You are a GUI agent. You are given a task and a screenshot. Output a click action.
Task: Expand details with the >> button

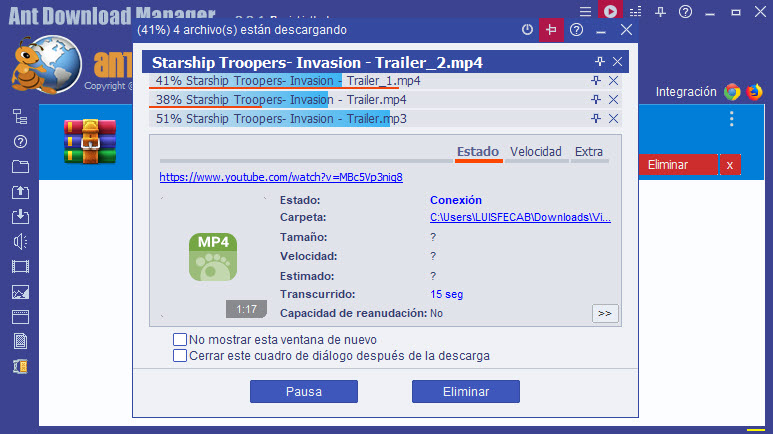(605, 314)
